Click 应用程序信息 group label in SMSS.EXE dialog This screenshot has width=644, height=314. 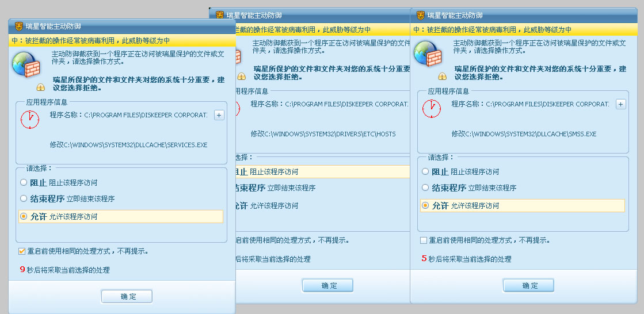pyautogui.click(x=448, y=91)
